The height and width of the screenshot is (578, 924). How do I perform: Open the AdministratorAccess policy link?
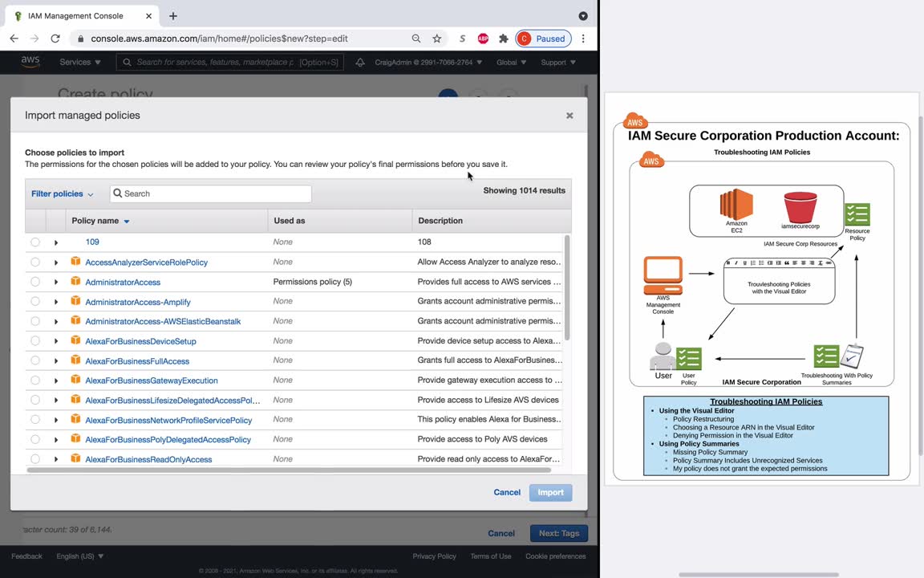pos(123,282)
